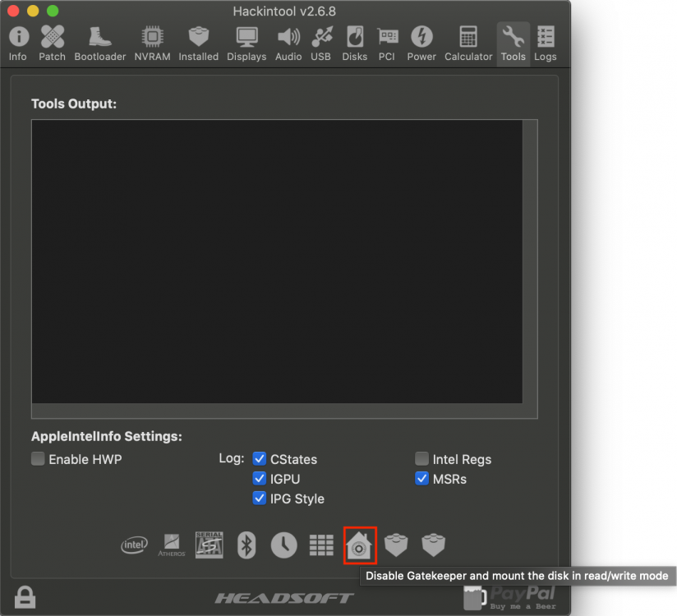Zoom the Hackintool window with green button

tap(53, 11)
